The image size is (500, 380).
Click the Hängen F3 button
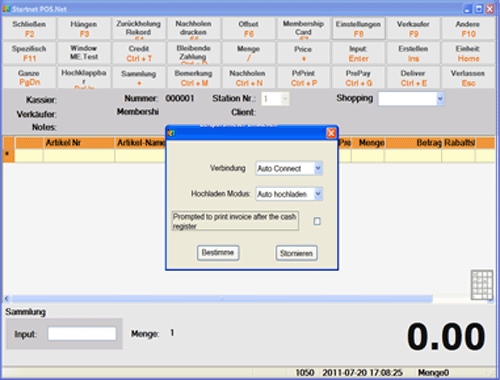coord(84,29)
